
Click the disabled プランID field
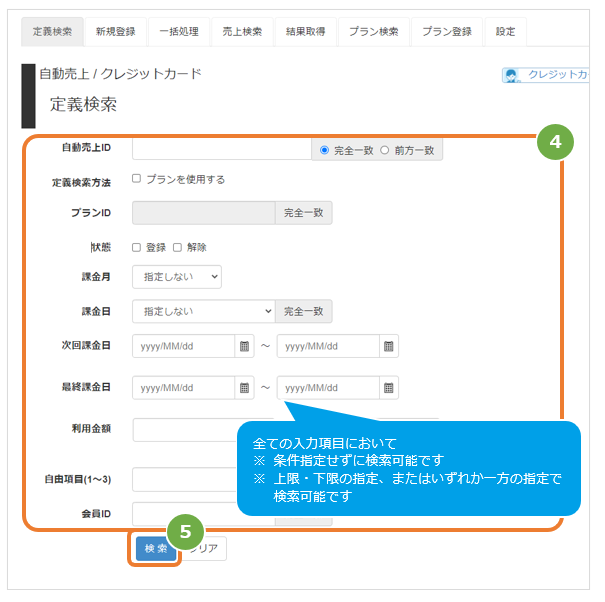[204, 213]
